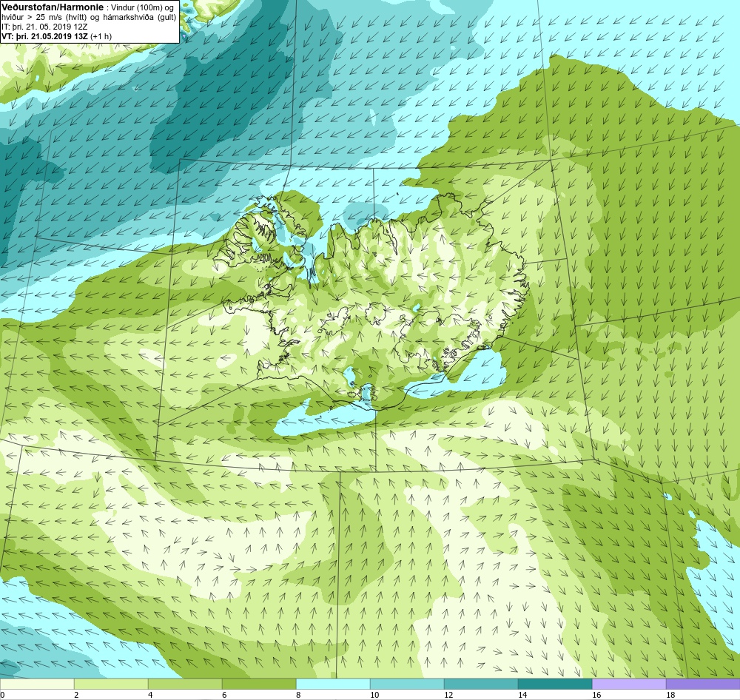The width and height of the screenshot is (740, 700).
Task: Click the light green 2–4 m/s legend swatch
Action: pyautogui.click(x=112, y=684)
